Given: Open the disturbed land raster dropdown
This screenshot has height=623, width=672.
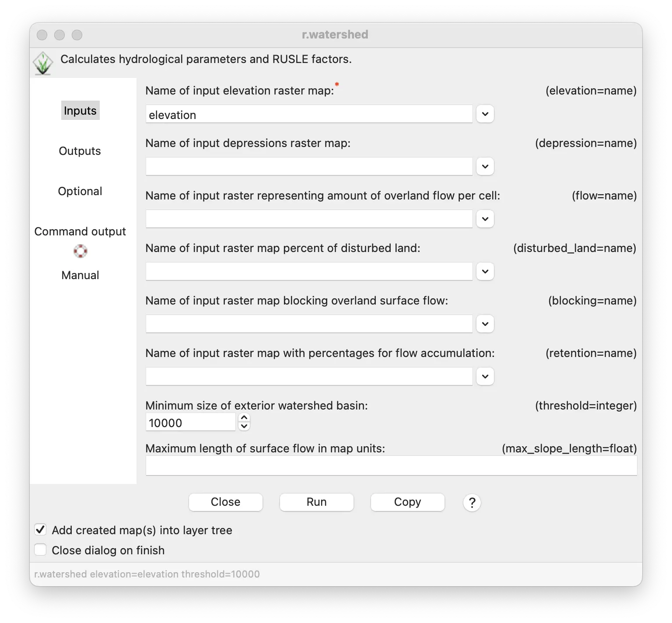Looking at the screenshot, I should [485, 272].
